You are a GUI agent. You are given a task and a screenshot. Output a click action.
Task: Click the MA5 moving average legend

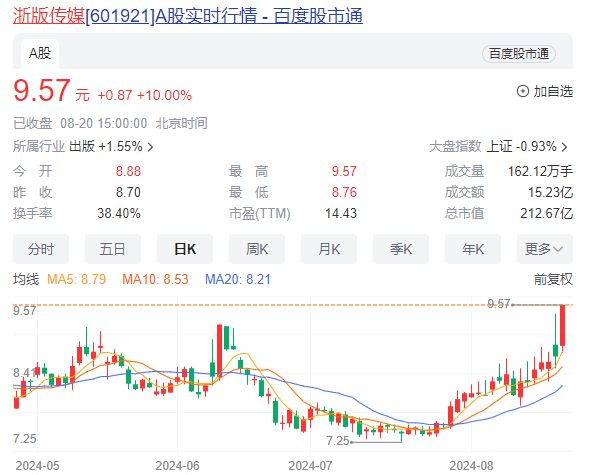76,279
